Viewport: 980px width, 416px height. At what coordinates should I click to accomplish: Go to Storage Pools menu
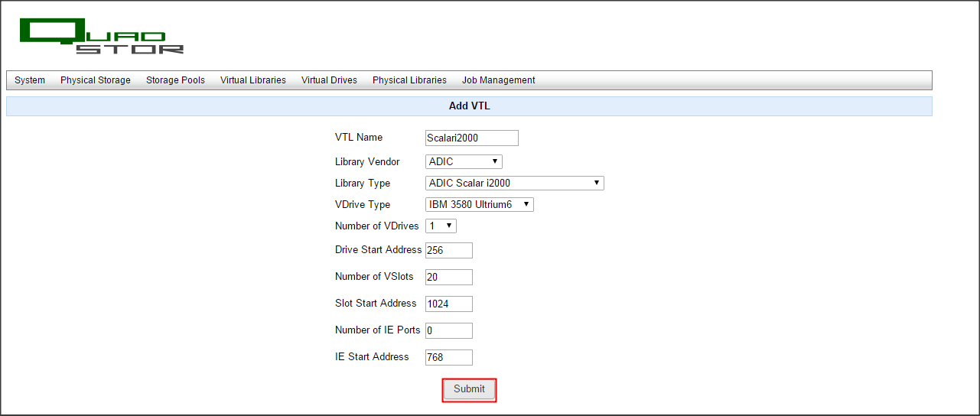coord(175,80)
